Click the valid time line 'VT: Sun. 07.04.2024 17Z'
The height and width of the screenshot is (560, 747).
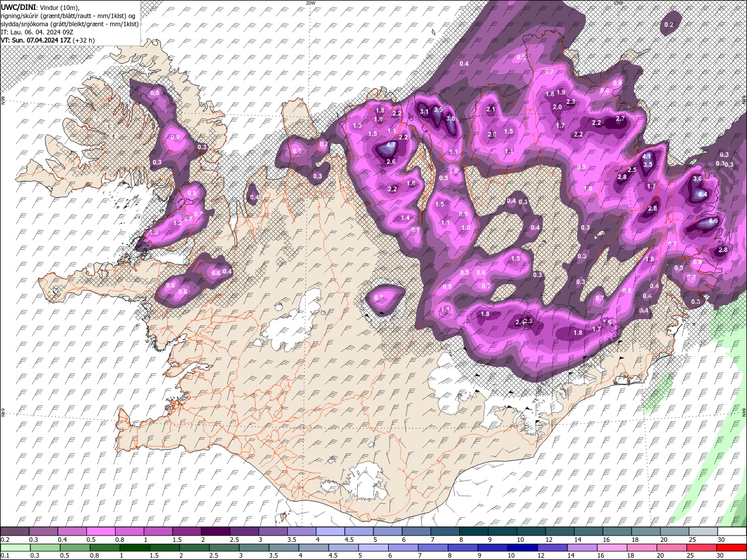pyautogui.click(x=36, y=40)
